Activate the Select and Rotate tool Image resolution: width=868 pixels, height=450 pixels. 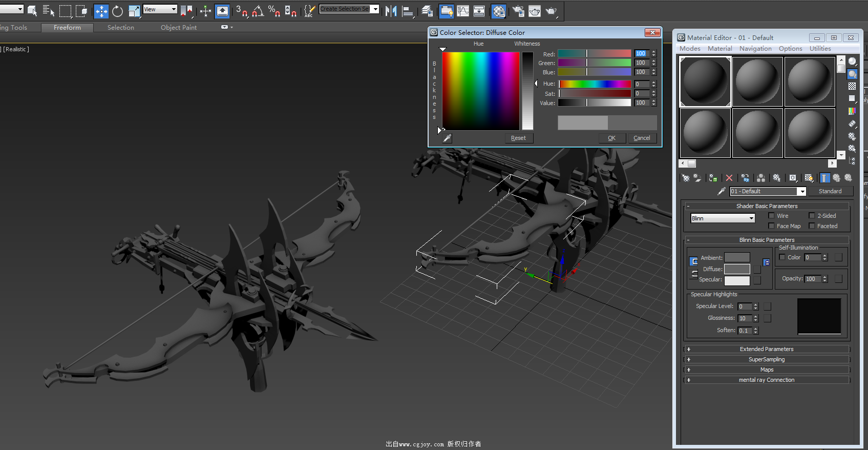pyautogui.click(x=117, y=11)
